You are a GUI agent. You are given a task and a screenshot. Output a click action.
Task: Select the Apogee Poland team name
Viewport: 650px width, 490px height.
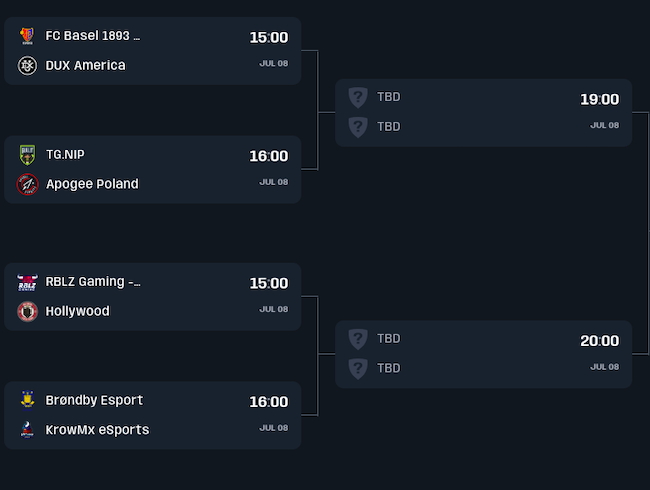click(x=92, y=184)
